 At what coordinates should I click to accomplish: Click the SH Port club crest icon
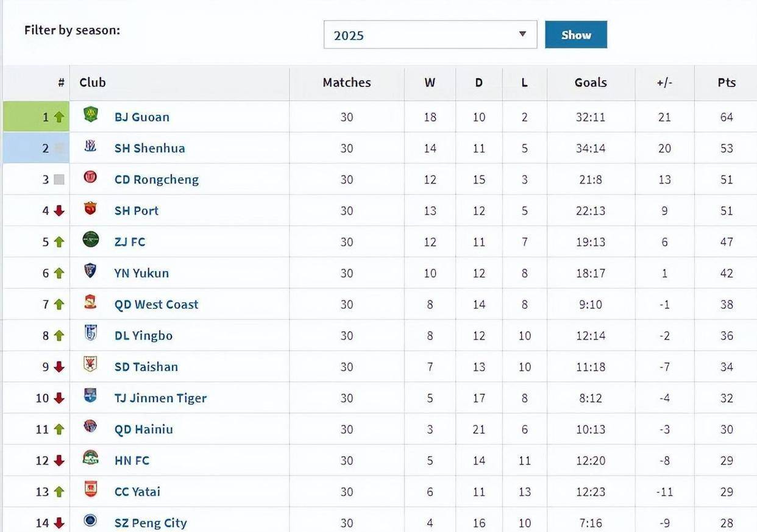click(91, 209)
